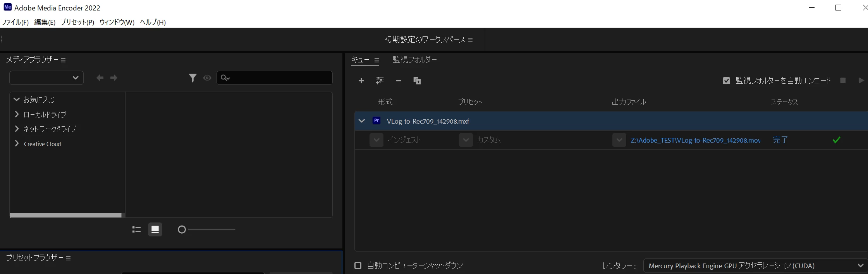Click the Duplicate icon in queue toolbar

tap(417, 81)
